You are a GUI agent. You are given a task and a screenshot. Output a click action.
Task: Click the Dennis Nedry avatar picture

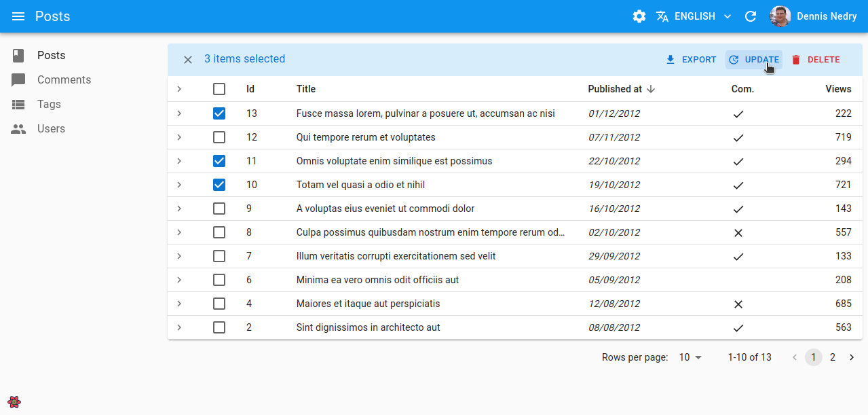780,16
